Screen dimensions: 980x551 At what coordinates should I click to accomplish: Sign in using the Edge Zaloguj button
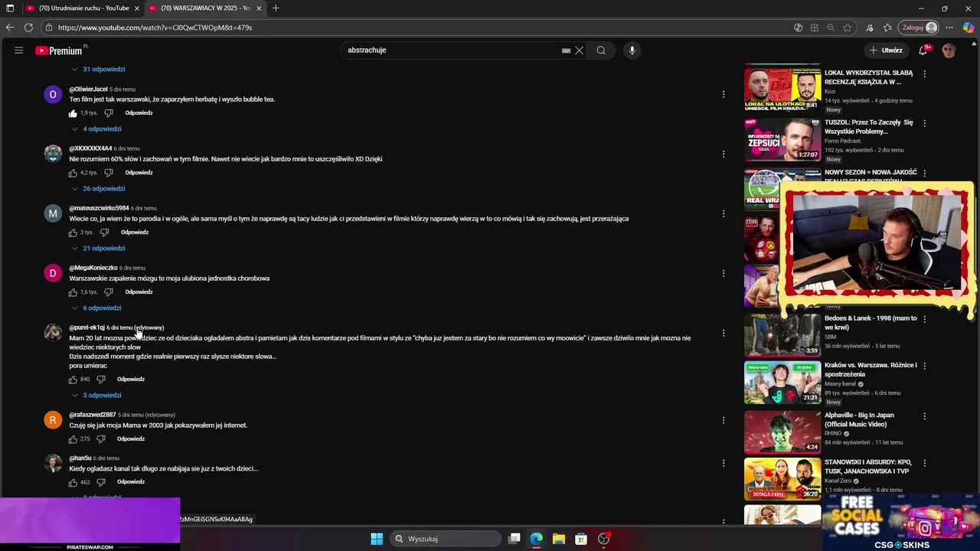[920, 28]
